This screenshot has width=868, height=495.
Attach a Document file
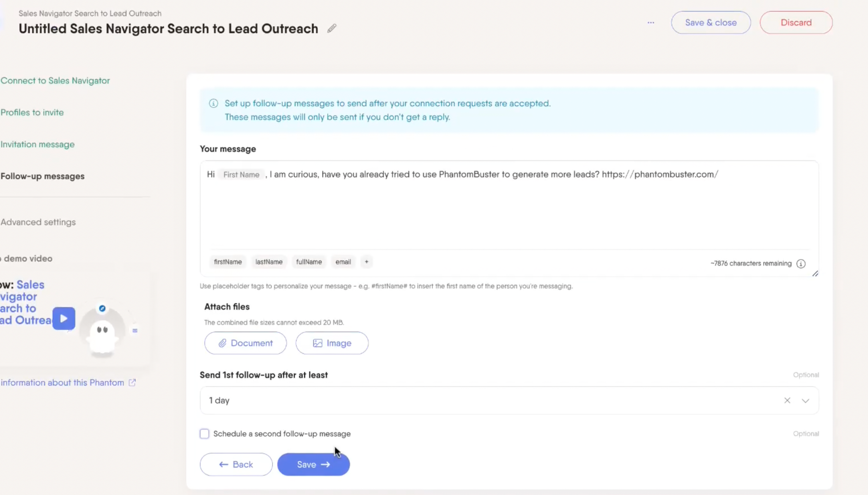click(x=245, y=343)
